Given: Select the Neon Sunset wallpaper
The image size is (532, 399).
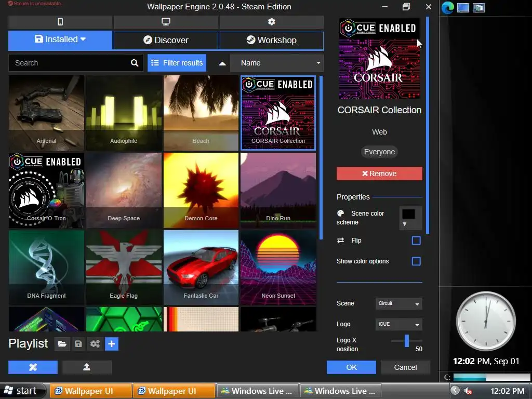Looking at the screenshot, I should pos(278,268).
